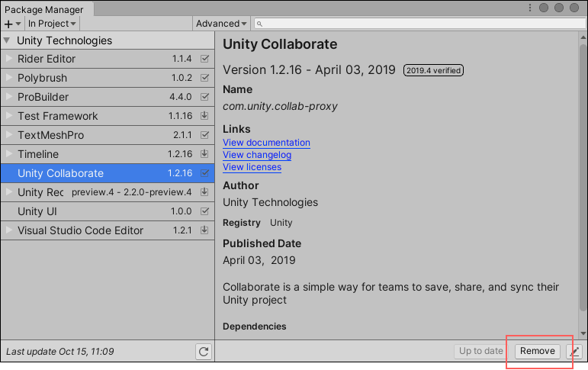Select the ProBuilder package

pos(108,97)
